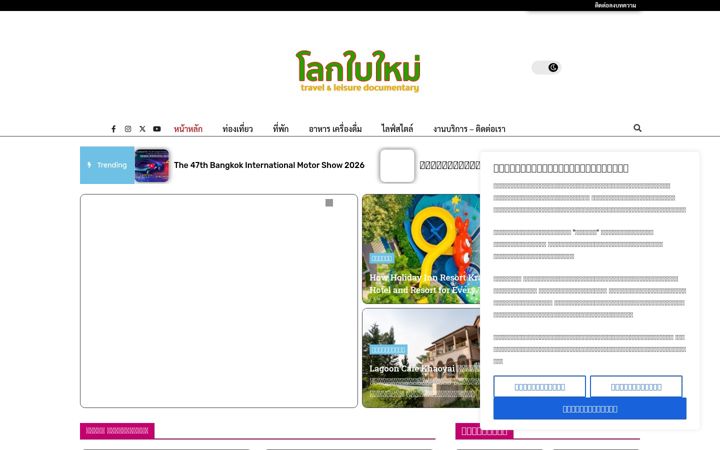
Task: Click the Motor Show trending thumbnail
Action: click(x=152, y=165)
